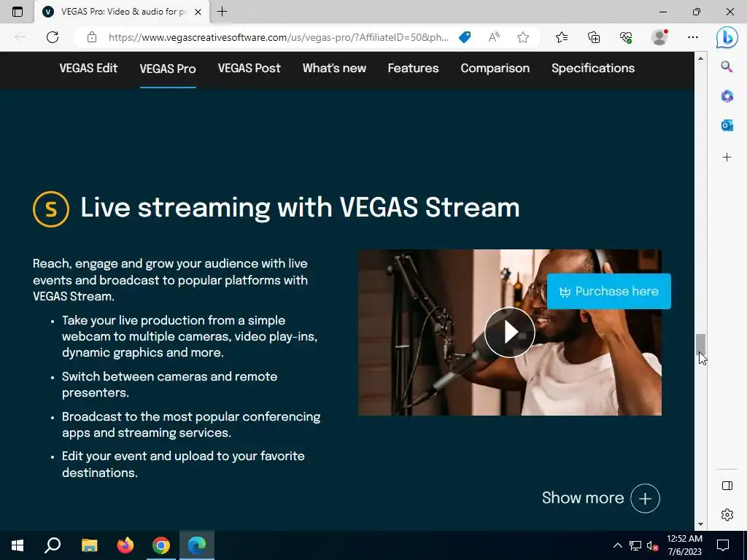Go to What's new section

point(334,68)
